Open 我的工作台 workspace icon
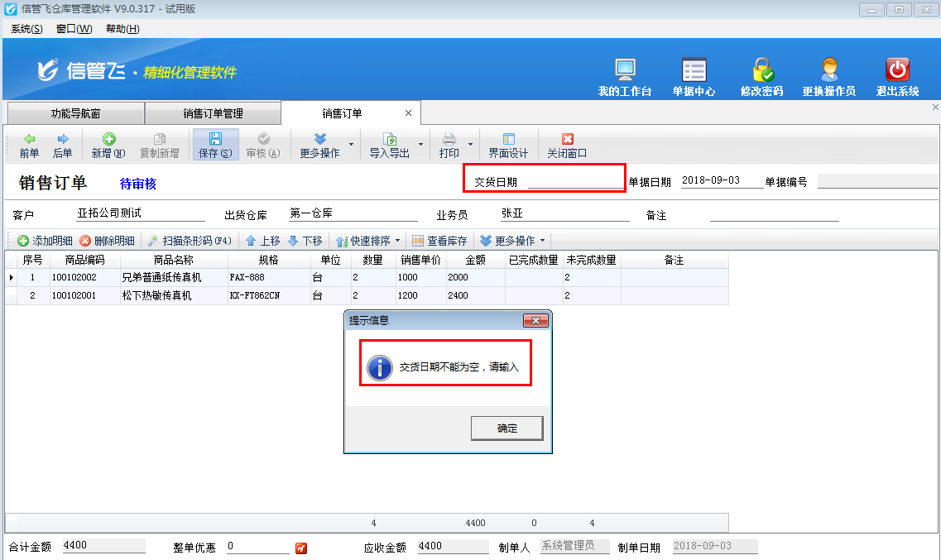The height and width of the screenshot is (560, 941). (x=625, y=76)
